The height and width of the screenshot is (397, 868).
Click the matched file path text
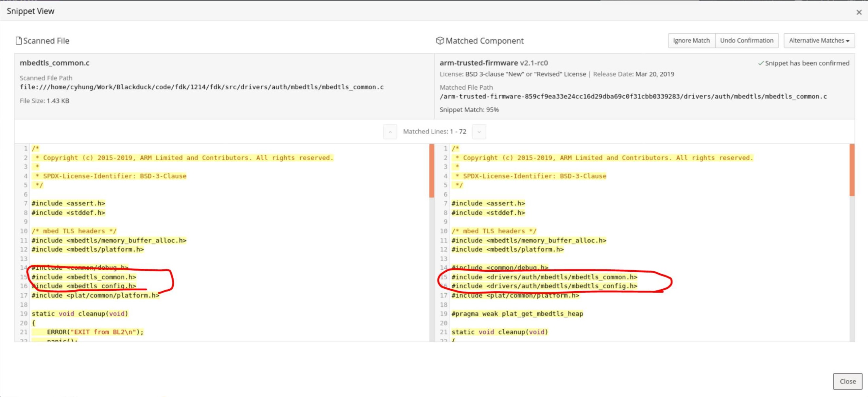pos(633,97)
